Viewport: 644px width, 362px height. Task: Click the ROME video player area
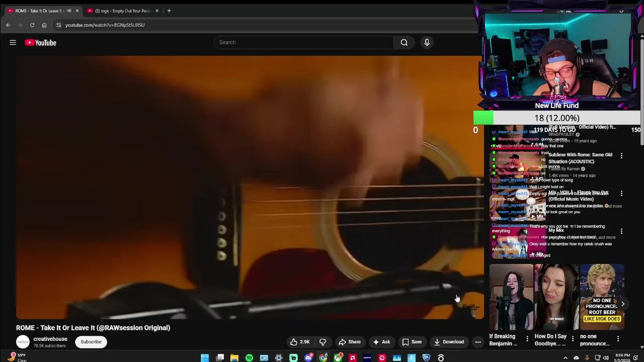click(250, 187)
